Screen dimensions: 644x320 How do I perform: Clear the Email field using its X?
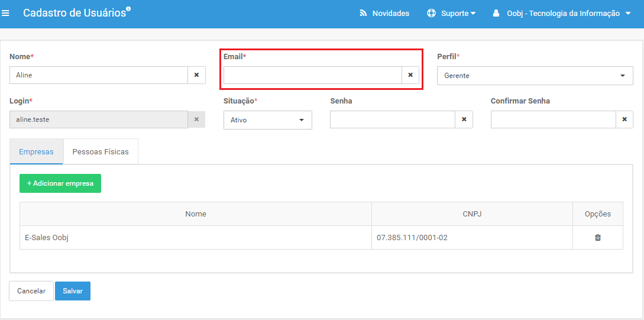[410, 75]
